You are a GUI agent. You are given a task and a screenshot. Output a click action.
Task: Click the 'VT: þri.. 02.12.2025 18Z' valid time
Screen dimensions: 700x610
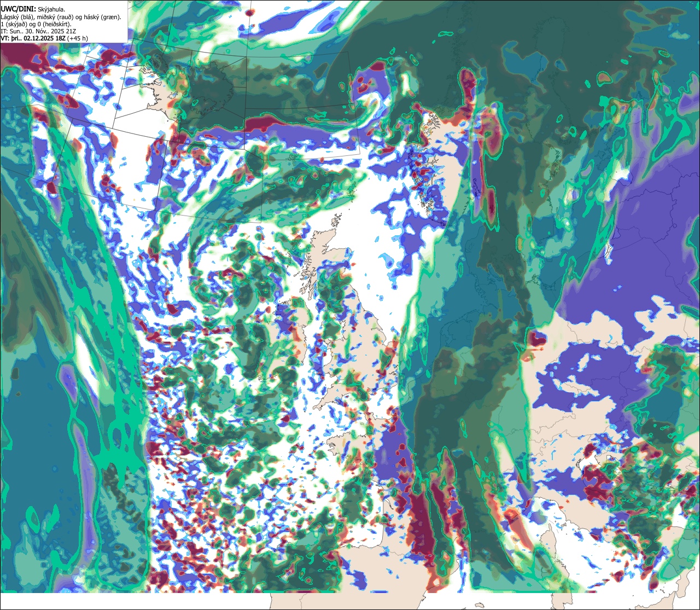click(33, 38)
